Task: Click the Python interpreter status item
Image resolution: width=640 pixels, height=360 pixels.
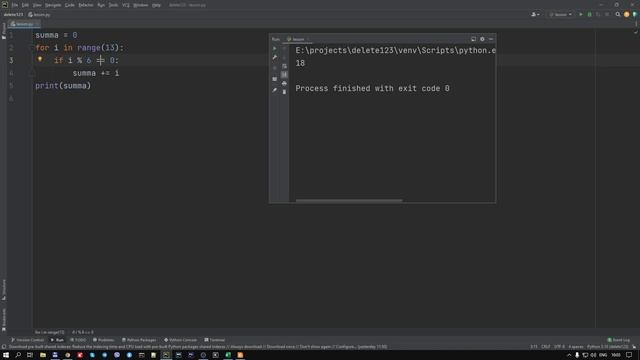Action: [607, 347]
